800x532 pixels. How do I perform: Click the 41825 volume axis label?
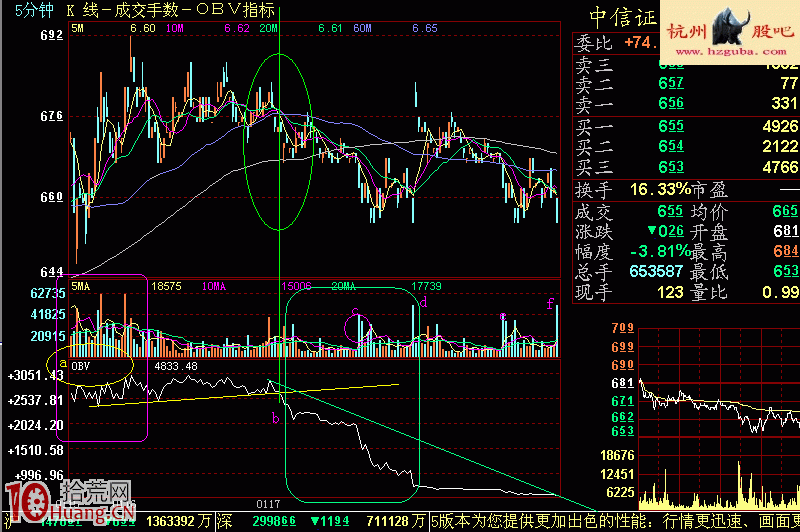click(48, 314)
